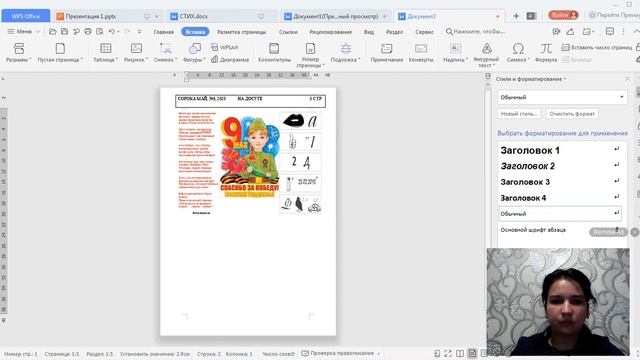The width and height of the screenshot is (640, 360).
Task: Click the Очистить формат button
Action: pyautogui.click(x=572, y=114)
